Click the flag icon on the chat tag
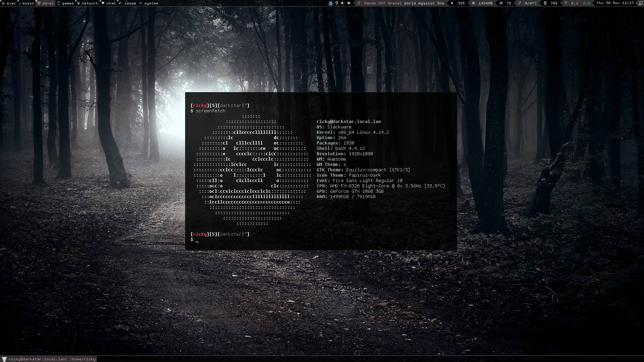The height and width of the screenshot is (362, 644). coord(103,3)
